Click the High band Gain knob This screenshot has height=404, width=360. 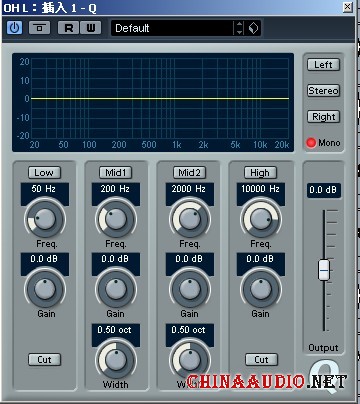point(261,289)
